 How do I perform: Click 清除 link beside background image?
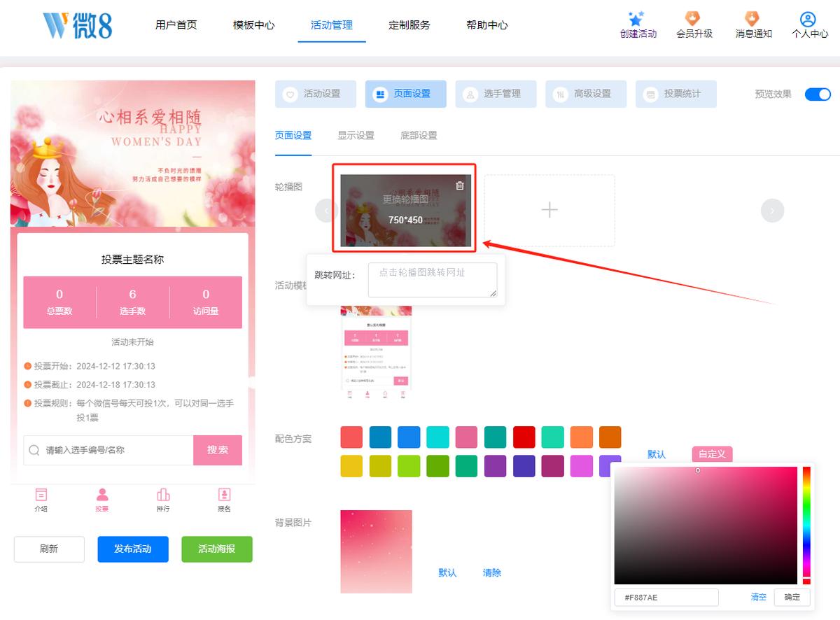coord(492,572)
